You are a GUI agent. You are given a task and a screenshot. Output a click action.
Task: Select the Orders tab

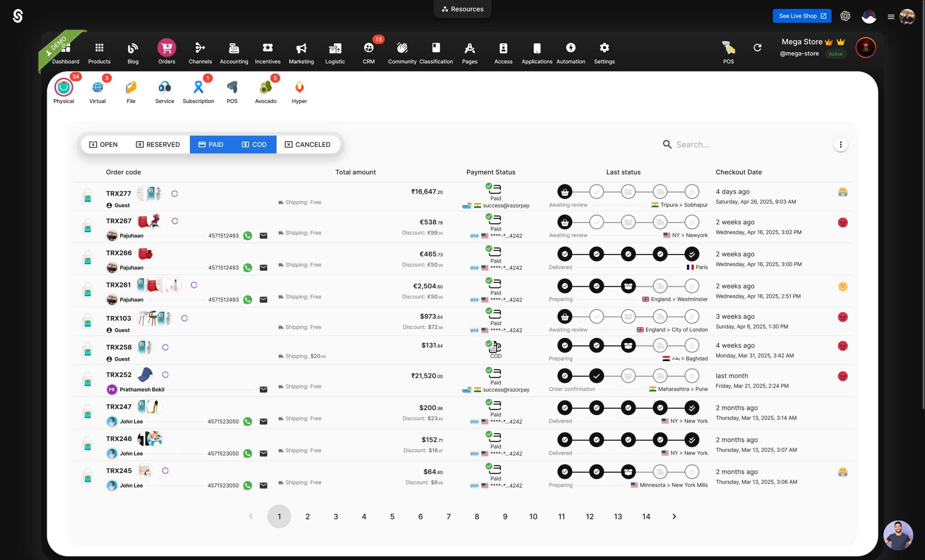click(x=166, y=52)
